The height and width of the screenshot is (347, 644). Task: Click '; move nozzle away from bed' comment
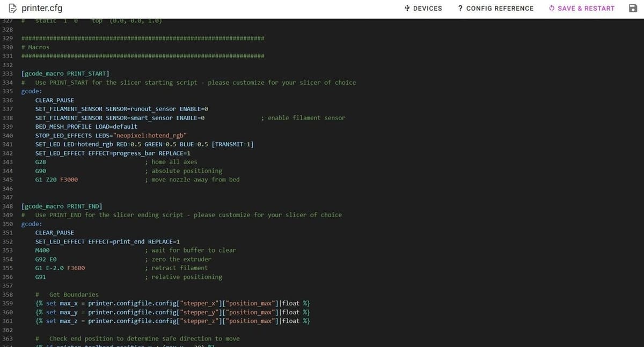pos(192,180)
